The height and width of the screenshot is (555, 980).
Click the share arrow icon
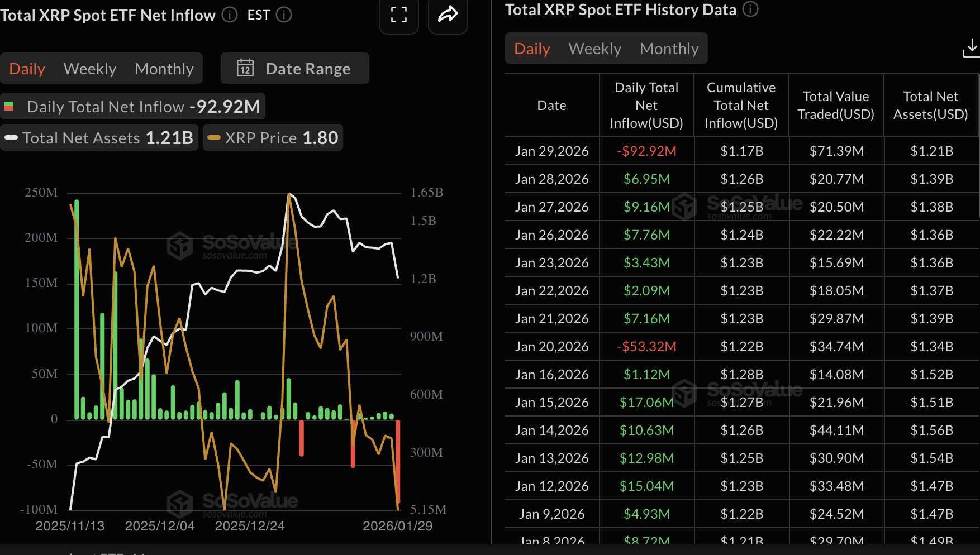point(448,15)
